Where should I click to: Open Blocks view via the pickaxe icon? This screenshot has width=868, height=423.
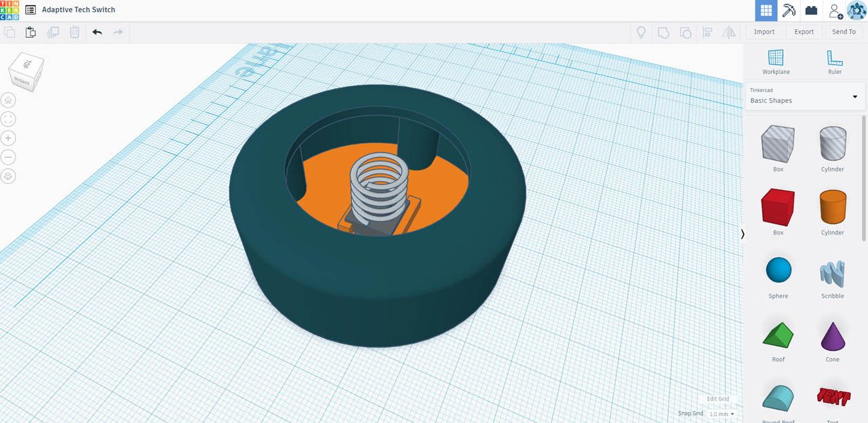[789, 10]
